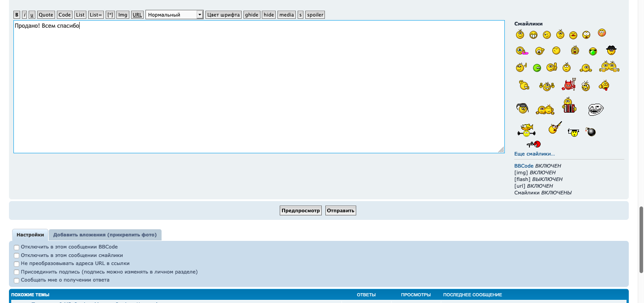Viewport: 644px width, 303px height.
Task: Select the 'Настройки' tab
Action: (30, 235)
